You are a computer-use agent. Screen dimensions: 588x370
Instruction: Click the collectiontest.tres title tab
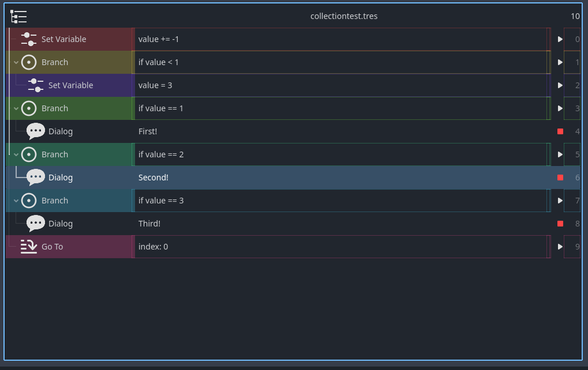[x=344, y=16]
